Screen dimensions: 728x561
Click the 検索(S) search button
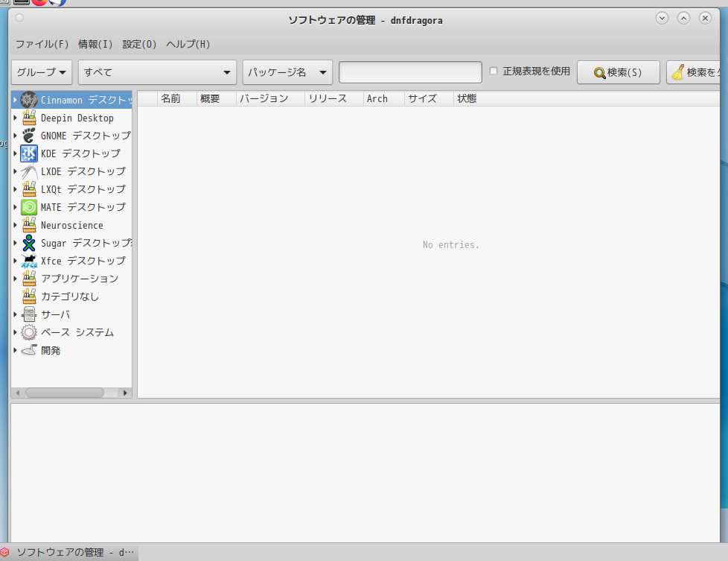point(619,72)
